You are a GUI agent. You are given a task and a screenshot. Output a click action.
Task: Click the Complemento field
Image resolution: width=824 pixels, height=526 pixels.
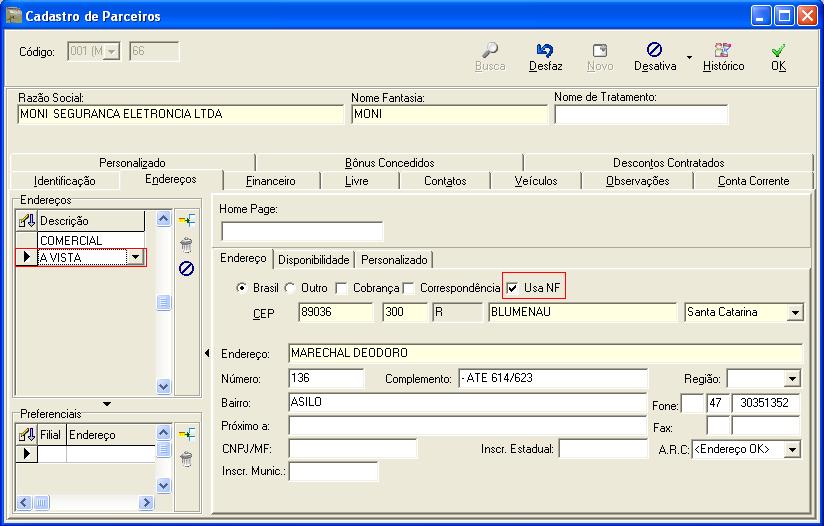553,378
